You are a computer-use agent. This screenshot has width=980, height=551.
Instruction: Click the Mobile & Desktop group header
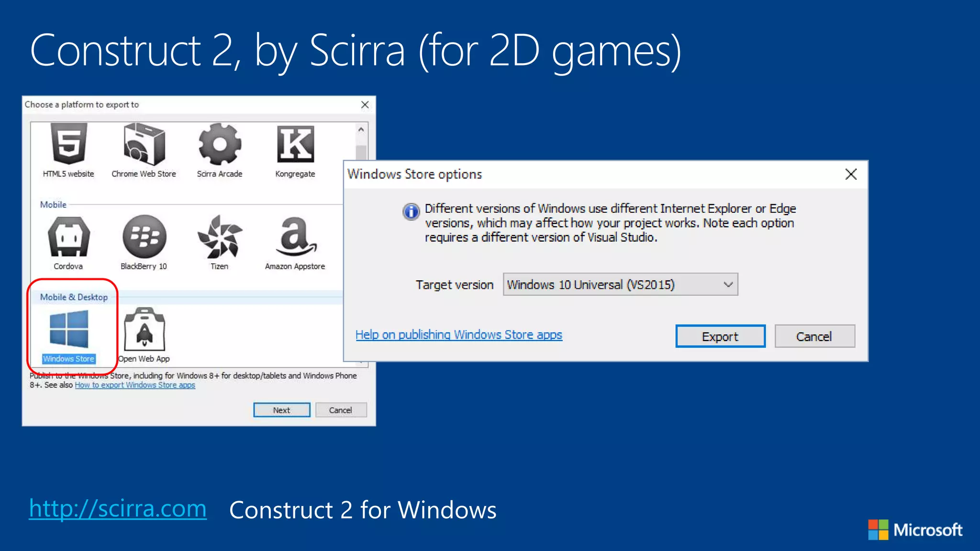click(74, 297)
